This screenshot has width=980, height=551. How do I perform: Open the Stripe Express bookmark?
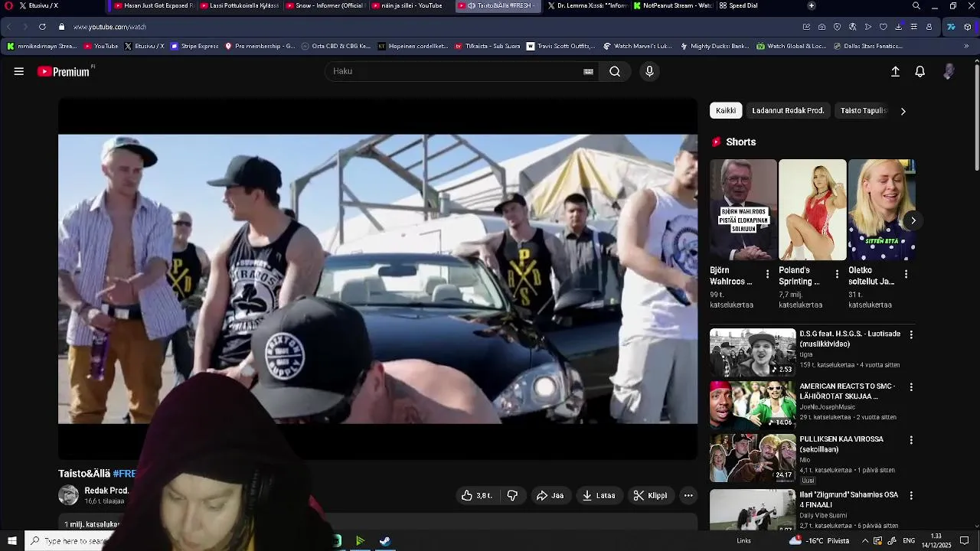tap(194, 46)
